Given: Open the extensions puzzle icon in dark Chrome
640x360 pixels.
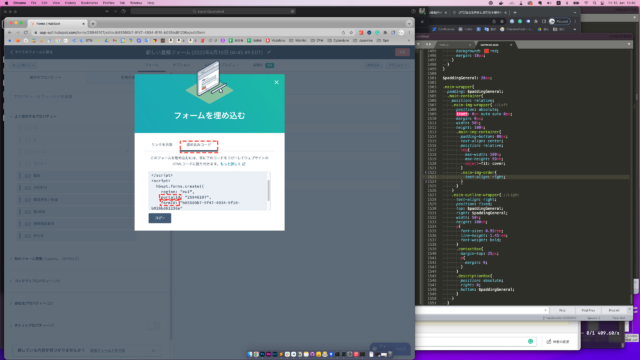Looking at the screenshot, I should 536,21.
